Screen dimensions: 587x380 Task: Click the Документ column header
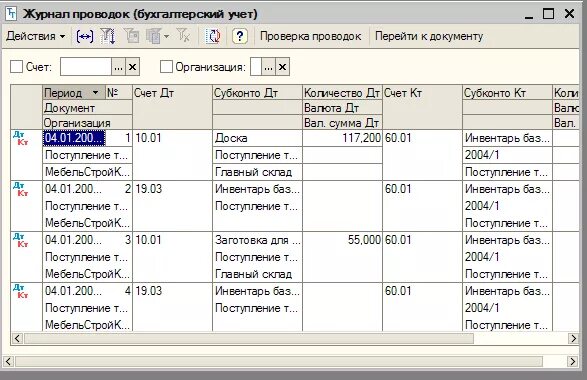[87, 108]
